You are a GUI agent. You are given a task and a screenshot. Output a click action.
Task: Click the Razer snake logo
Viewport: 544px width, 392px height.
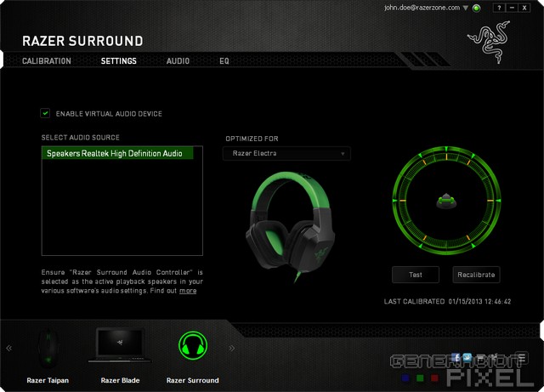(x=489, y=42)
